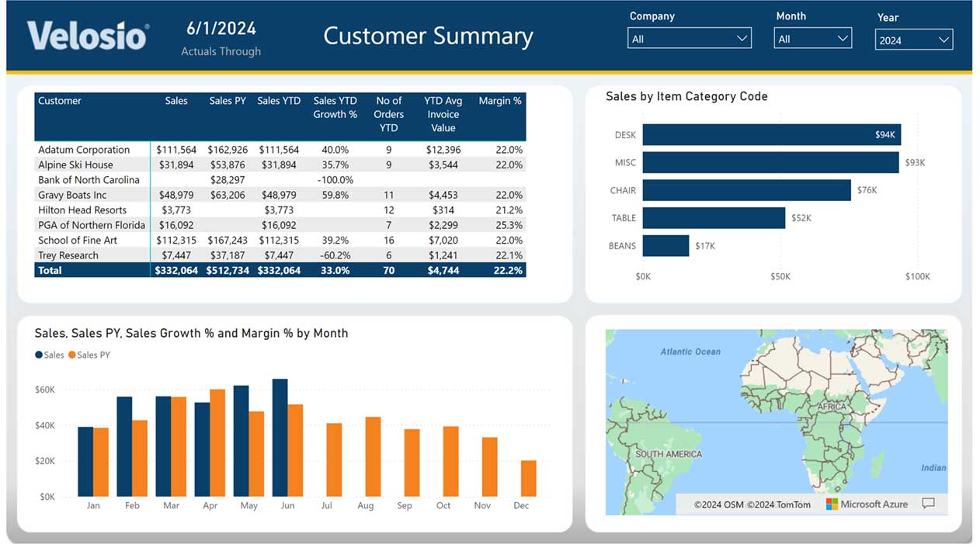The image size is (980, 551).
Task: Select the Adatum Corporation customer row name
Action: click(84, 150)
